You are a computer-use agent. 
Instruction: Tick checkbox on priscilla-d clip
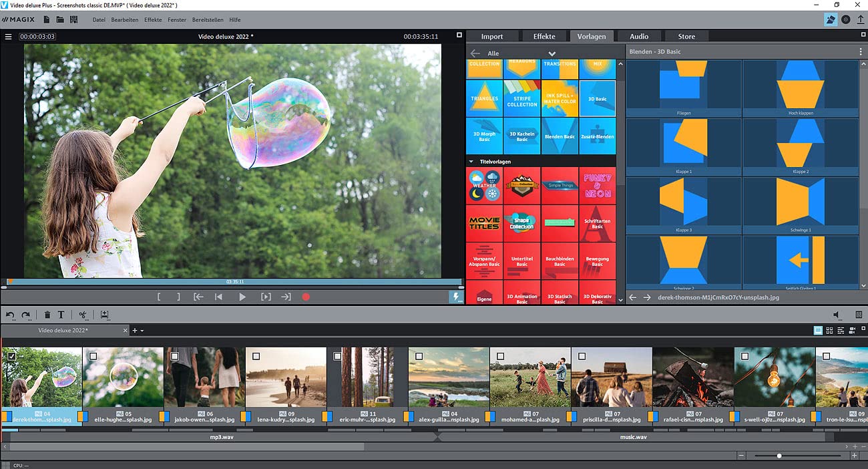[582, 357]
